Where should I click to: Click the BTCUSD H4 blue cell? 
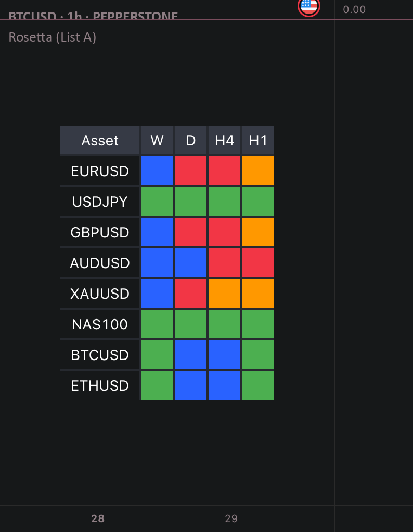224,354
